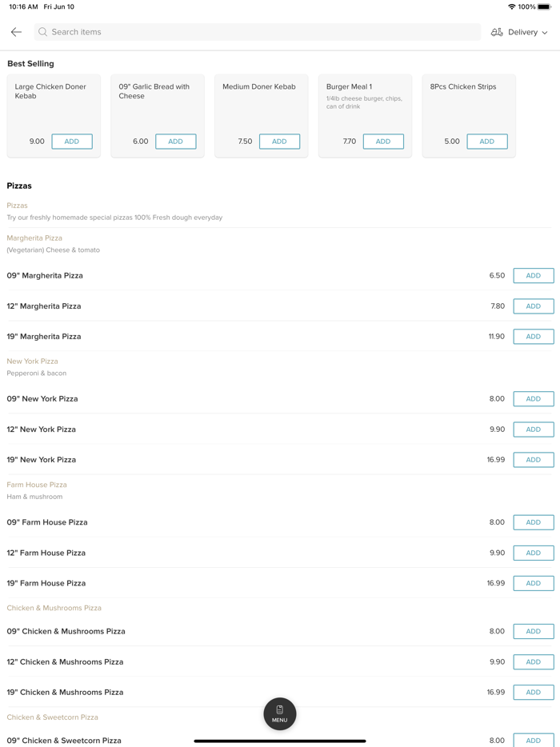Screen dimensions: 560x747
Task: Tap the home indicator bar
Action: pyautogui.click(x=280, y=741)
